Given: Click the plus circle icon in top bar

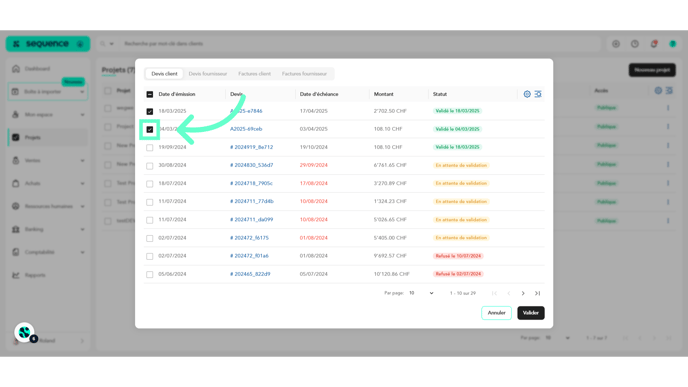Looking at the screenshot, I should tap(616, 44).
